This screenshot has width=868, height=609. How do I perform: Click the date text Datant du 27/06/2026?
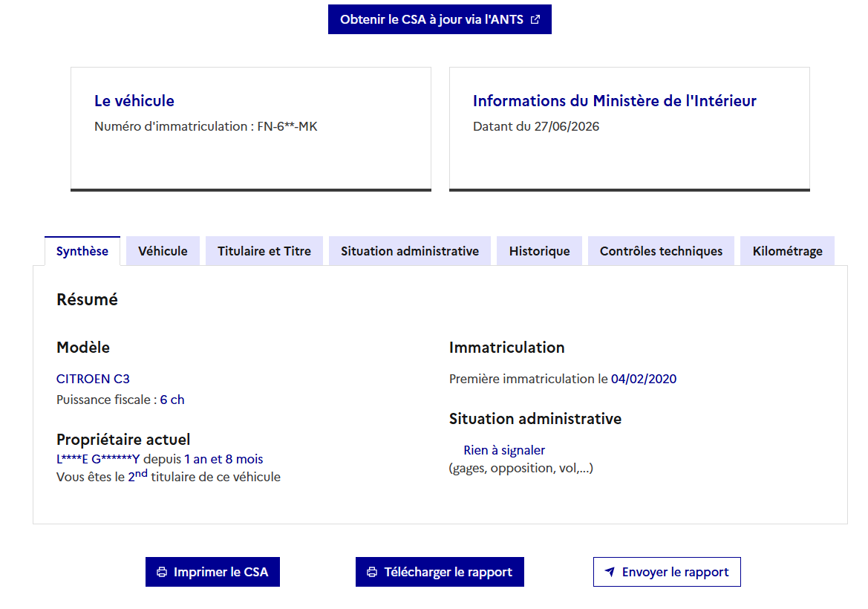(536, 126)
